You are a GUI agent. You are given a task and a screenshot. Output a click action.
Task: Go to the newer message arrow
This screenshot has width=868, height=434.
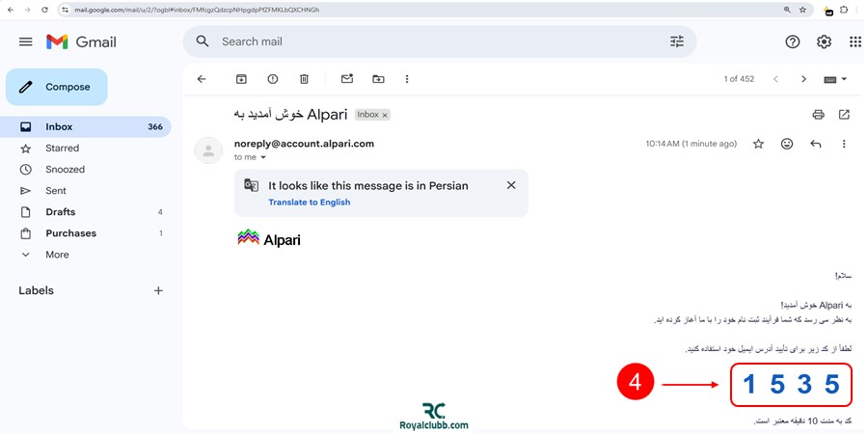coord(775,79)
